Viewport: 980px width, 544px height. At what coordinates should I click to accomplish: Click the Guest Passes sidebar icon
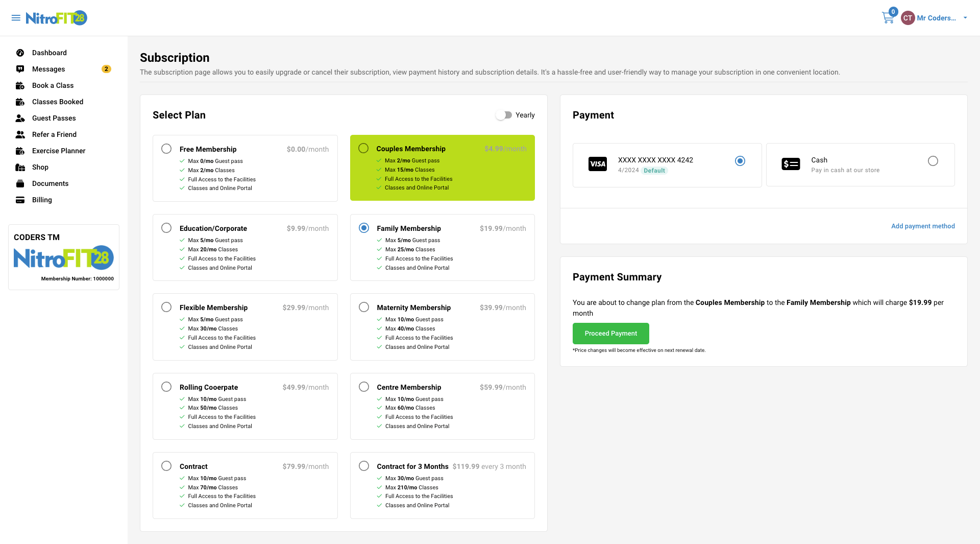pyautogui.click(x=20, y=118)
